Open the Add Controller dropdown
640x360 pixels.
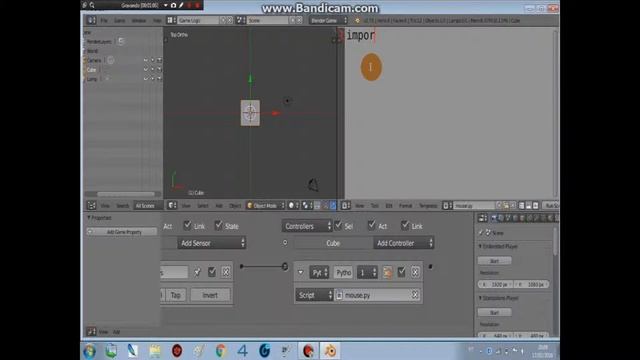click(403, 243)
